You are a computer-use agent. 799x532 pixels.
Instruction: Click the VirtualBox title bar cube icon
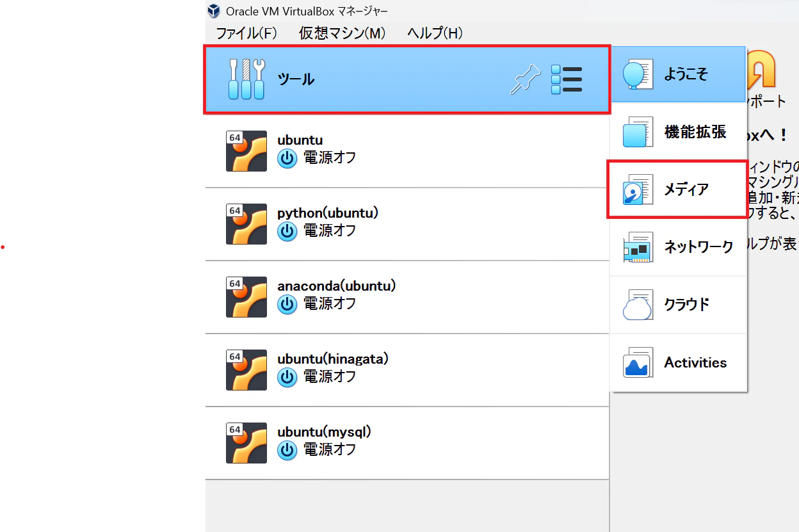(214, 11)
